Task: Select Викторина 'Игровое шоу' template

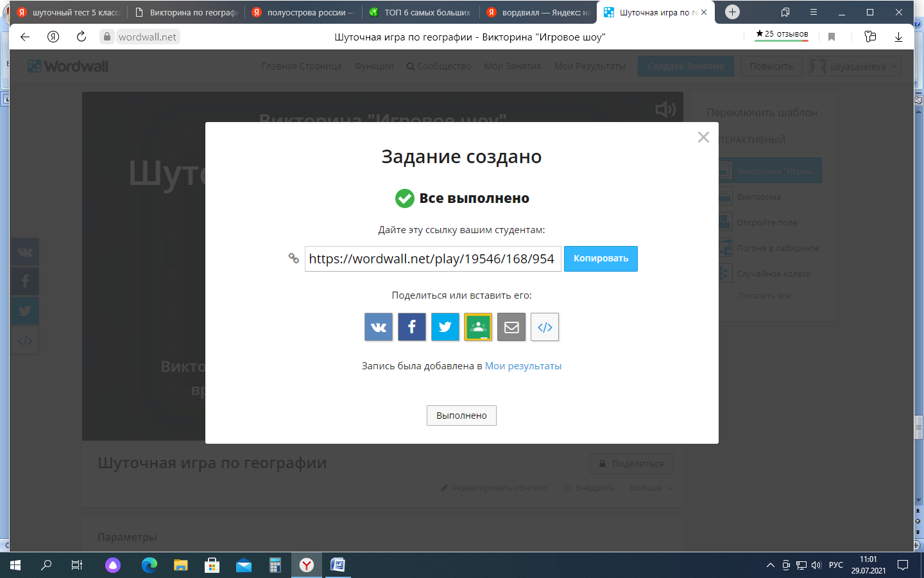Action: click(x=769, y=171)
